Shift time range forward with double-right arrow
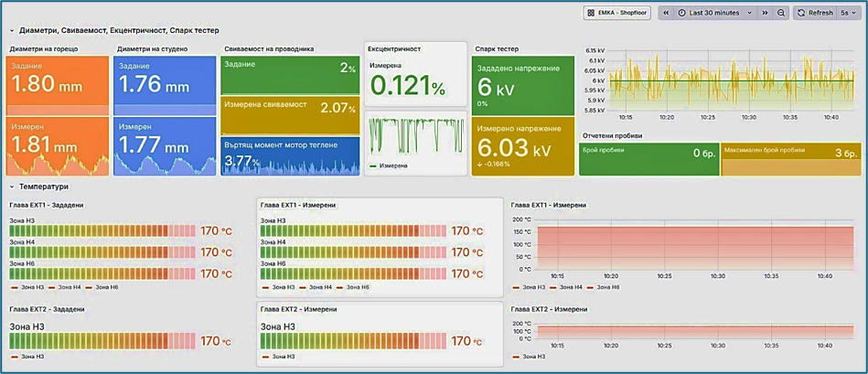This screenshot has width=868, height=374. (x=765, y=13)
